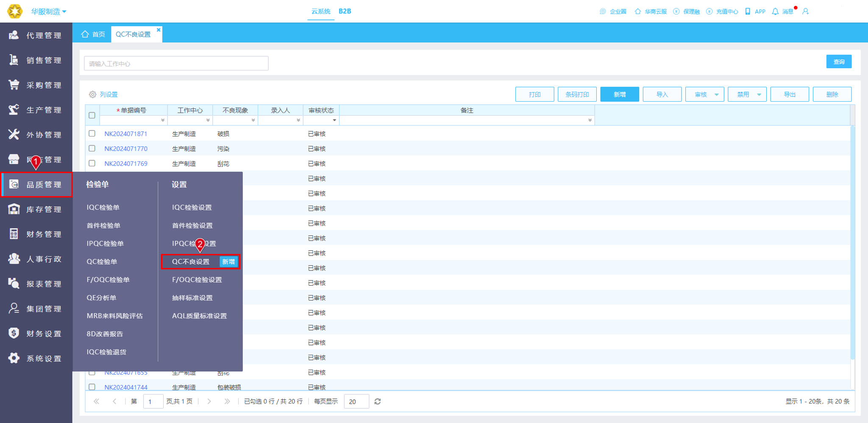Expand the 禁用 button dropdown arrow
The image size is (868, 423).
tap(759, 95)
